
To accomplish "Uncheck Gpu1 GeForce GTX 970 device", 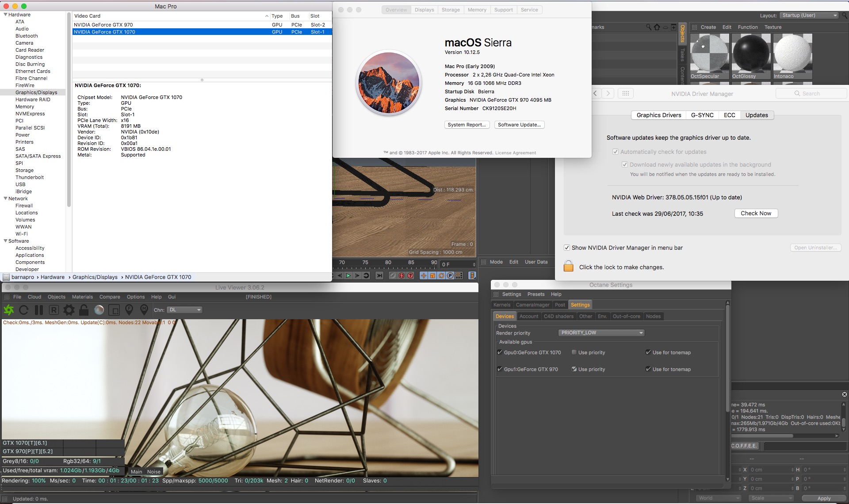I will [500, 369].
